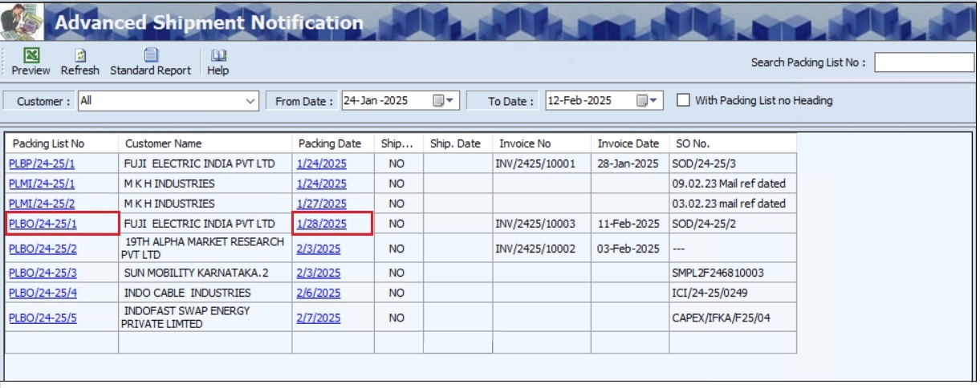Select invoice cell INV/2425/10001
This screenshot has height=388, width=980.
542,164
